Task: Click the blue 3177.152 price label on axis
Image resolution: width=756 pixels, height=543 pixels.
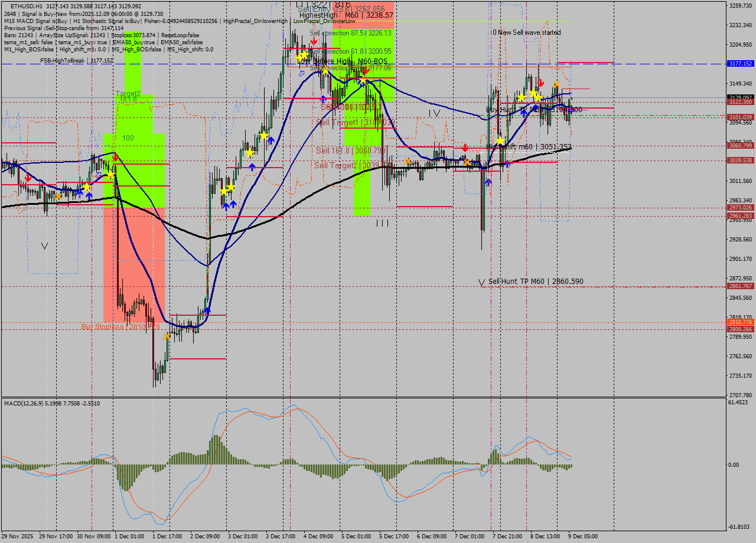Action: [740, 63]
